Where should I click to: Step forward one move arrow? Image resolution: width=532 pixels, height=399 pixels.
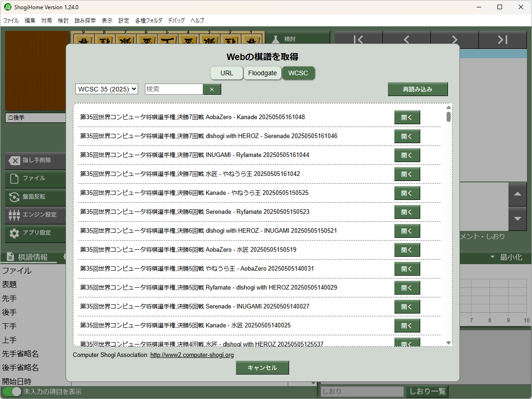point(454,40)
